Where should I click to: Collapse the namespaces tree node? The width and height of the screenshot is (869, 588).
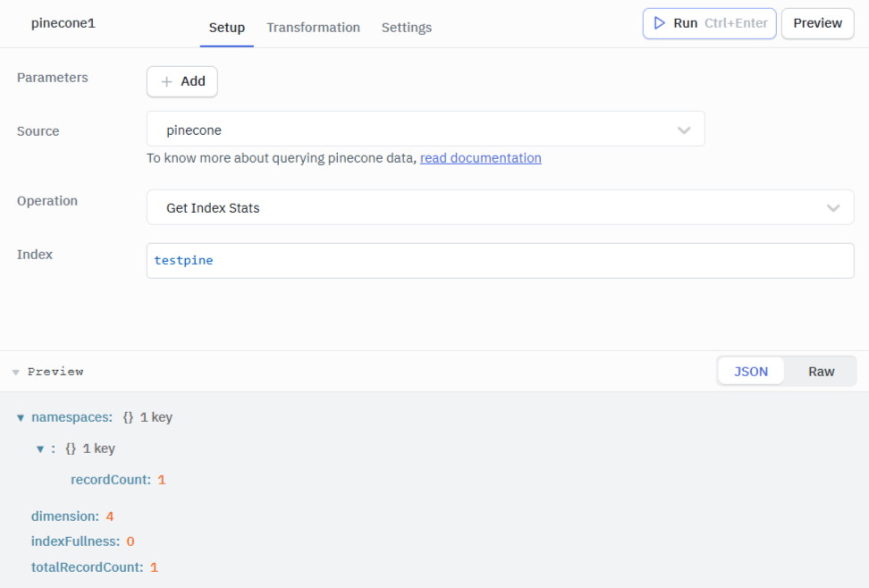[21, 418]
